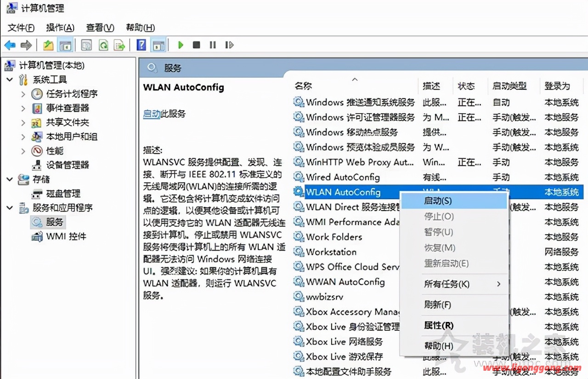Choose 属性(R) in the context menu

454,325
